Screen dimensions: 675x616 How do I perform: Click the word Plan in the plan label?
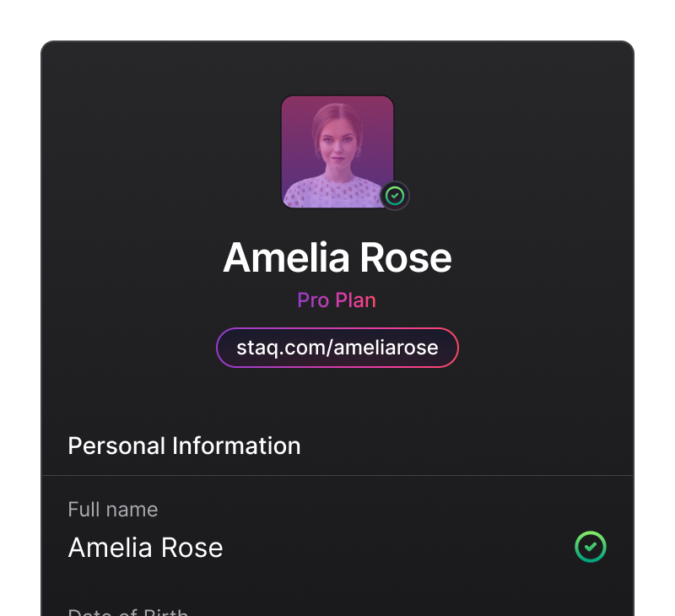click(355, 300)
